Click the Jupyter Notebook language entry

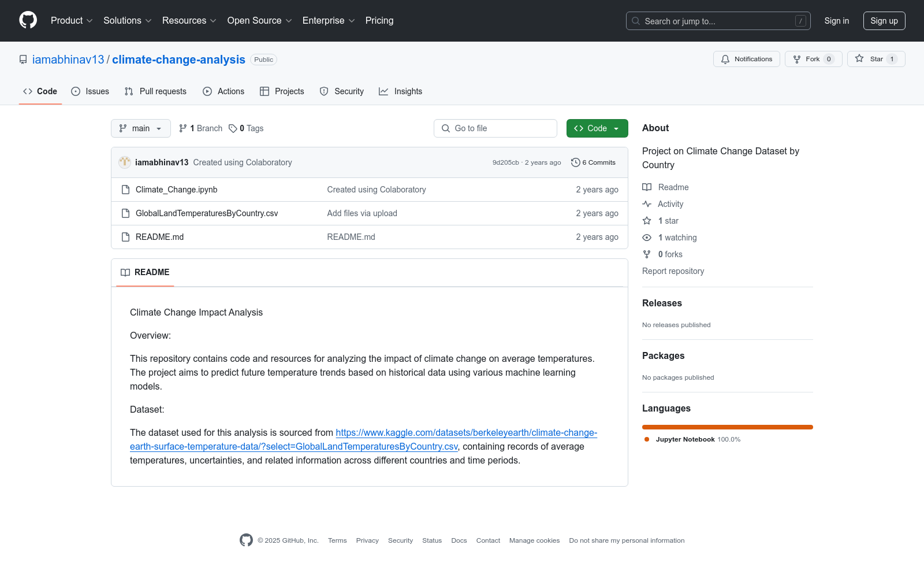pos(692,439)
